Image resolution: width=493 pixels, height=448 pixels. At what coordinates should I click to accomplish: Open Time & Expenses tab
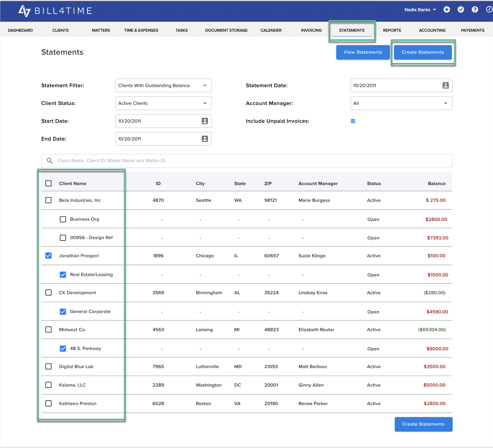click(141, 30)
